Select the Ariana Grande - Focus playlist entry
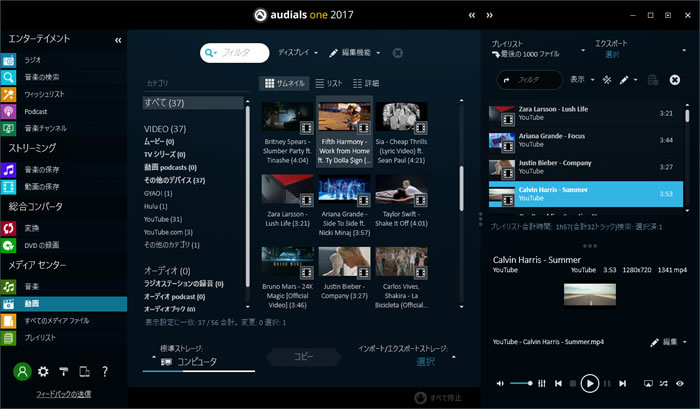 585,140
